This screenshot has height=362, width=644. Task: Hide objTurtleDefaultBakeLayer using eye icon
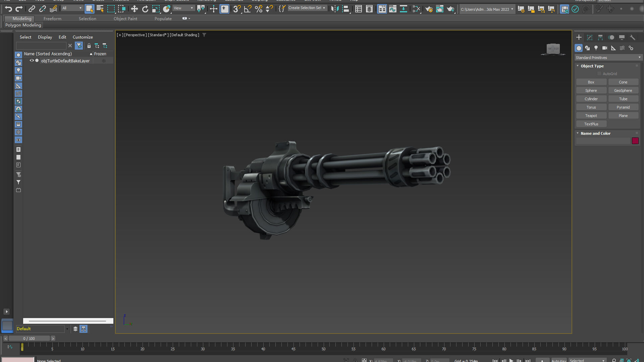32,61
